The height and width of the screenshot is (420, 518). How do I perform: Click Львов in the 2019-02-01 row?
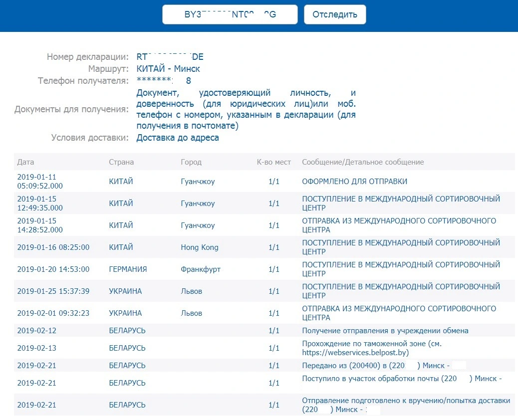(x=191, y=313)
